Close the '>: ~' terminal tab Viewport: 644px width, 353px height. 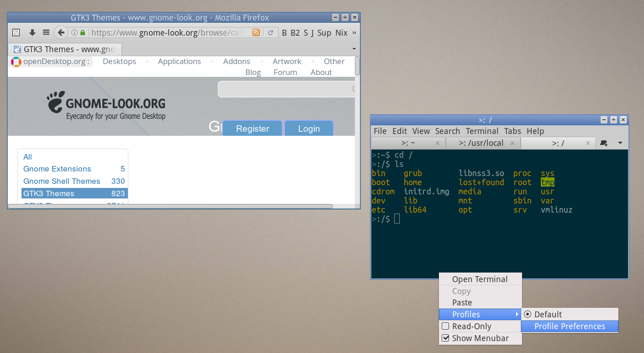tap(438, 143)
